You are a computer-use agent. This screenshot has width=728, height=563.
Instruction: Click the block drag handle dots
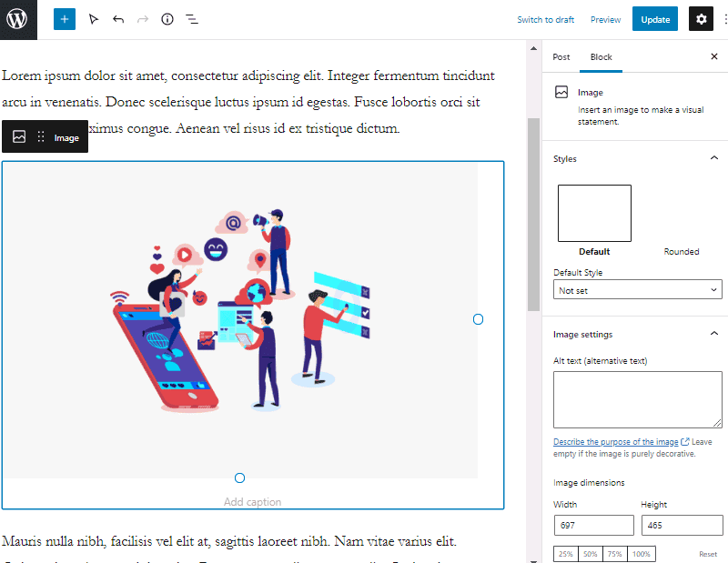41,137
